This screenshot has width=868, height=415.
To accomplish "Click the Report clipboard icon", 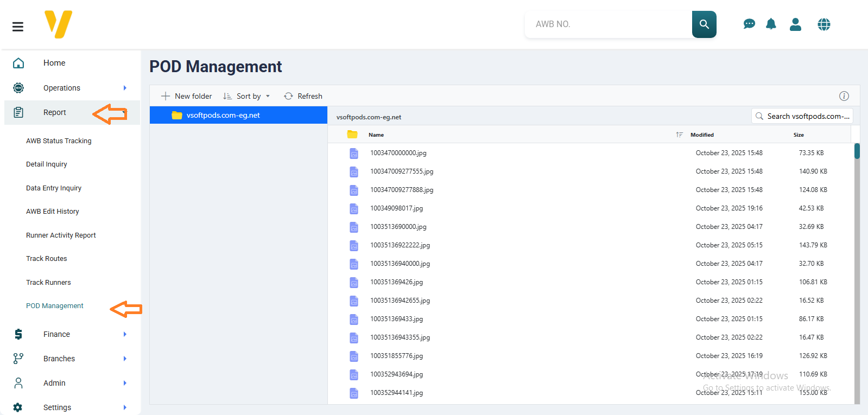I will click(18, 112).
